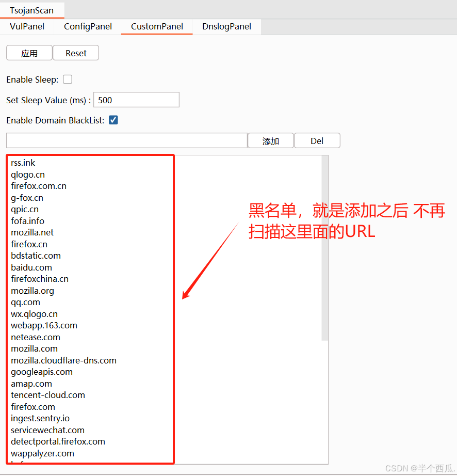Click the 应用 apply button

pos(29,53)
